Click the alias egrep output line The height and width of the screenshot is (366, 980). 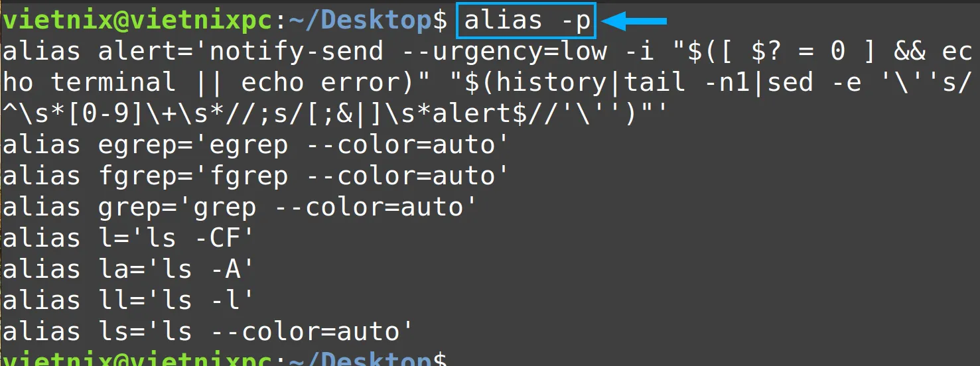(x=249, y=145)
